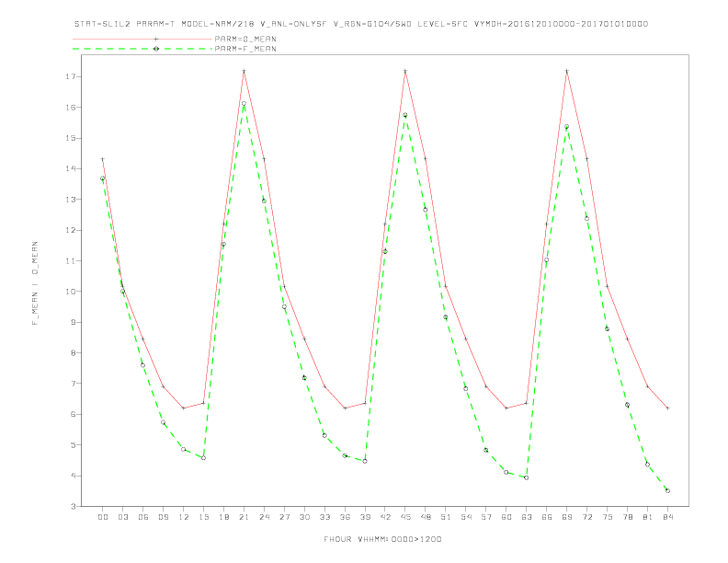Click the x-axis tick label 21

pyautogui.click(x=244, y=517)
